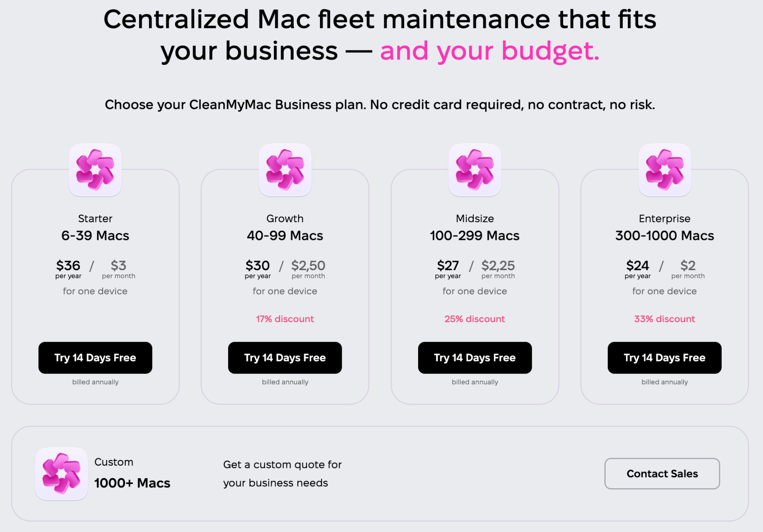Viewport: 763px width, 532px height.
Task: Click the pink "and your budget." headline text
Action: click(x=490, y=51)
